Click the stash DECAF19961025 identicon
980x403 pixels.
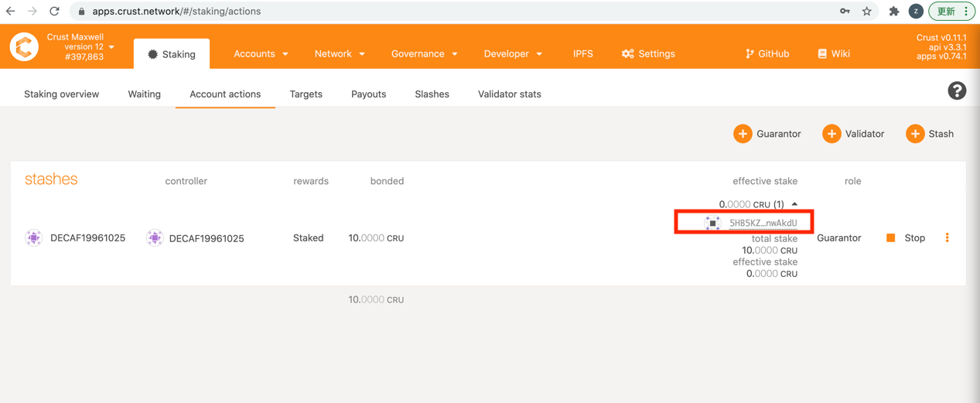[33, 238]
